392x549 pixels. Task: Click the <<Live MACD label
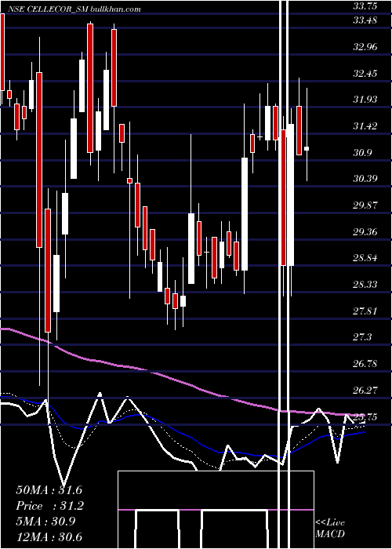[x=330, y=529]
